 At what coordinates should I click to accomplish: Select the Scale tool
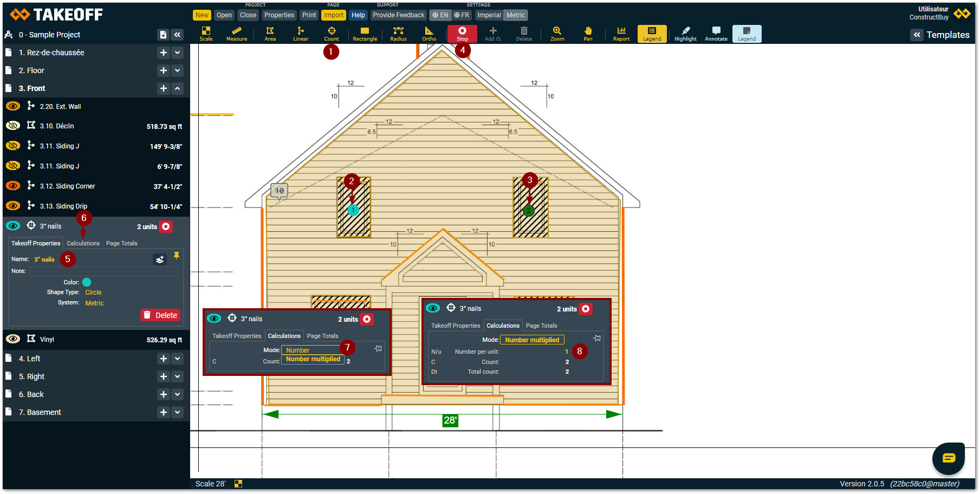[x=206, y=34]
